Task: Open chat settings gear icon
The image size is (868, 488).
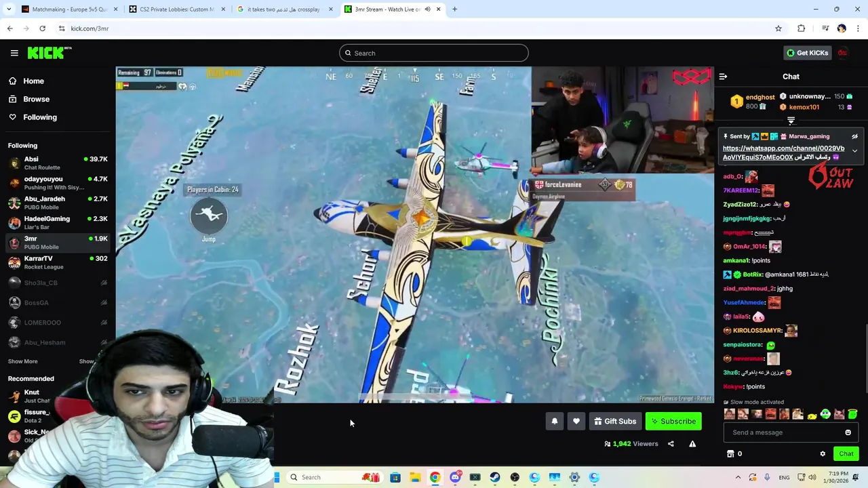Action: coord(823,454)
